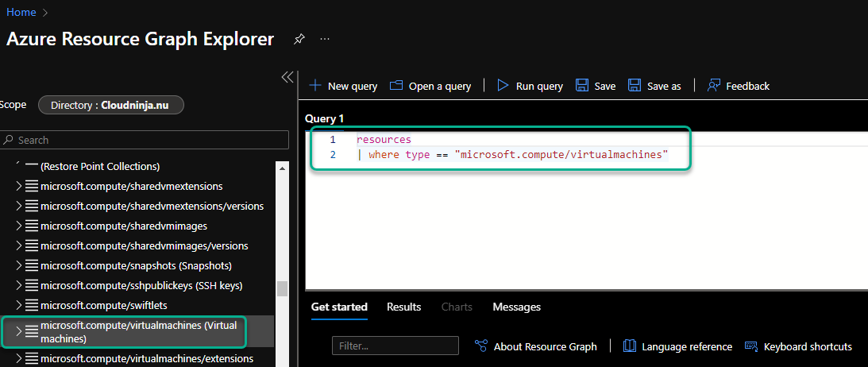Select microsoft.compute/sshpublickeys (SSH keys) label
Viewport: 868px width, 367px height.
pos(141,285)
